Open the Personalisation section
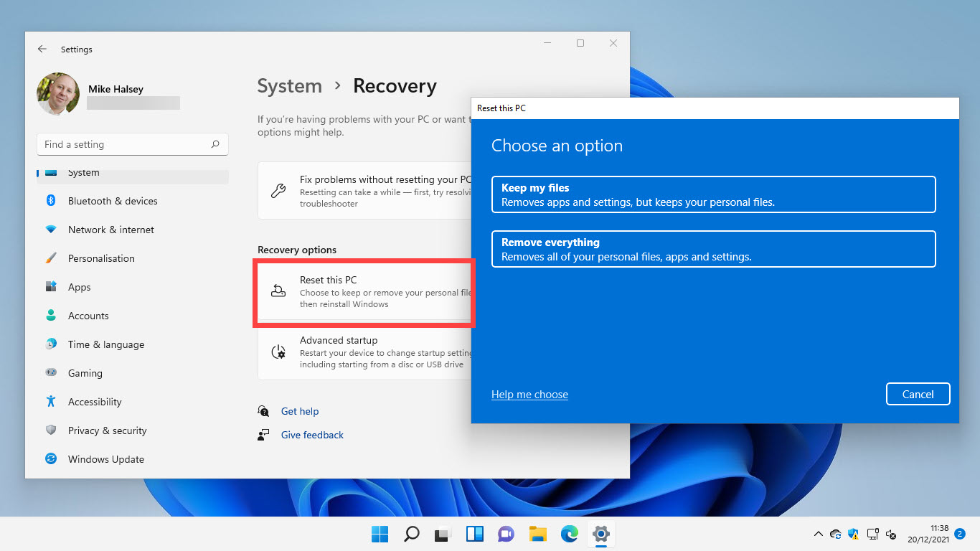The height and width of the screenshot is (551, 980). click(101, 258)
